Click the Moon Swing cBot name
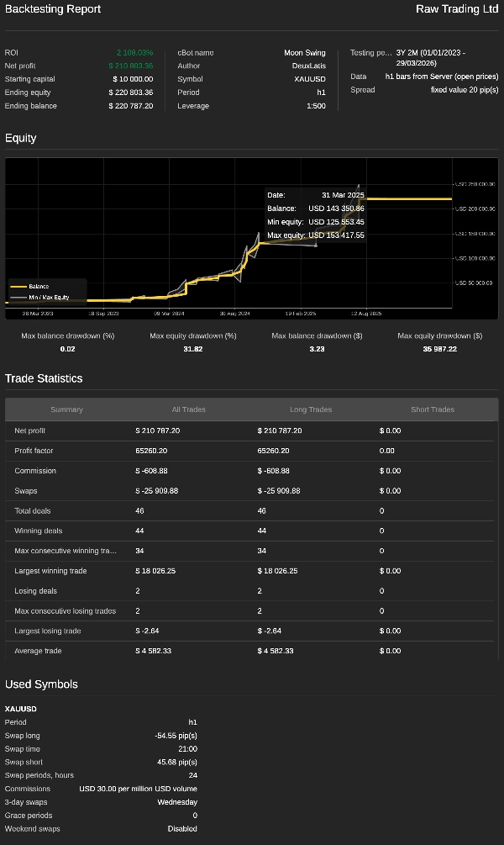Image resolution: width=504 pixels, height=845 pixels. tap(304, 53)
